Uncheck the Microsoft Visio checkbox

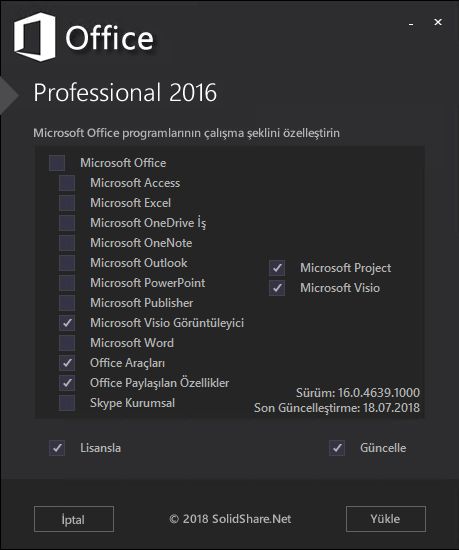277,288
